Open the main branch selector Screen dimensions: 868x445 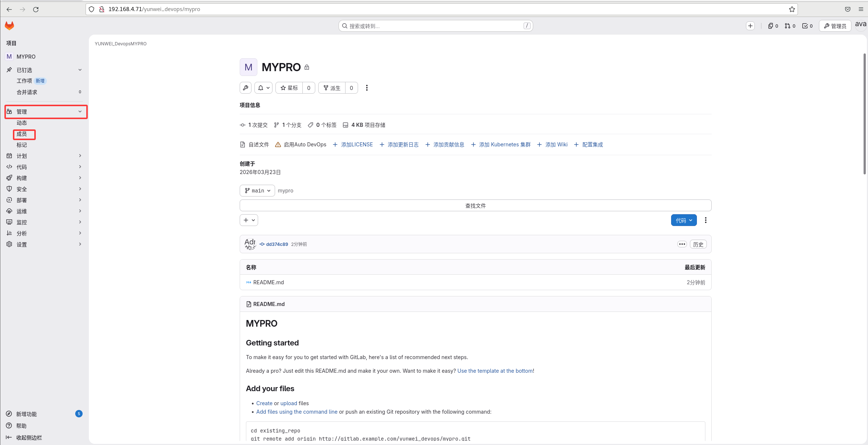(257, 191)
